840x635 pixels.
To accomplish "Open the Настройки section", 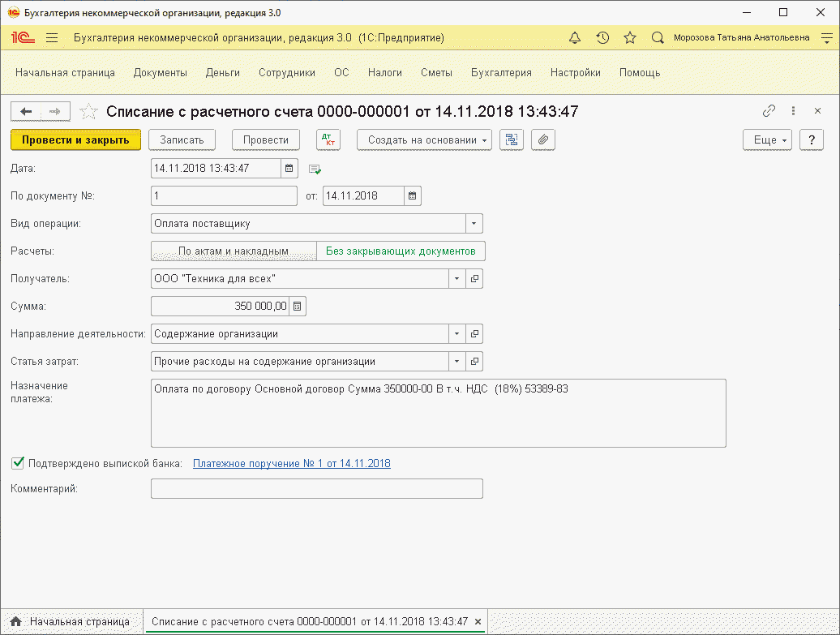I will 576,73.
